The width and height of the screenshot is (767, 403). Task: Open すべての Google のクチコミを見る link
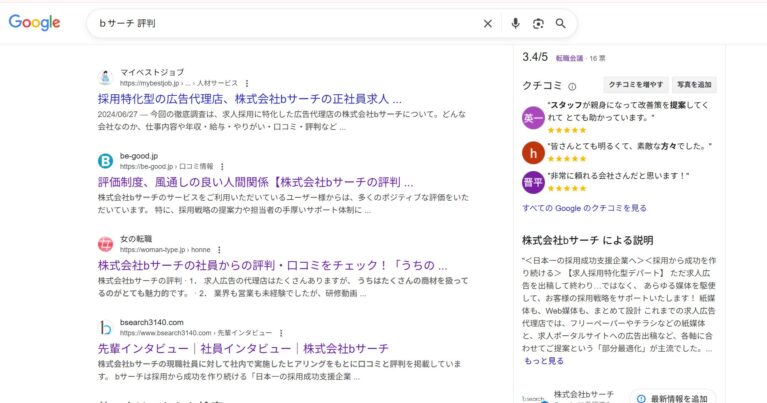click(585, 208)
